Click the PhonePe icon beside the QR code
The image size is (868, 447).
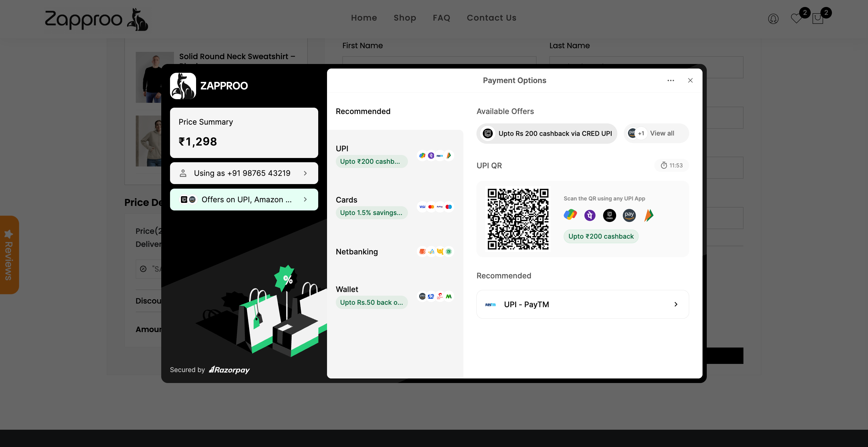590,215
